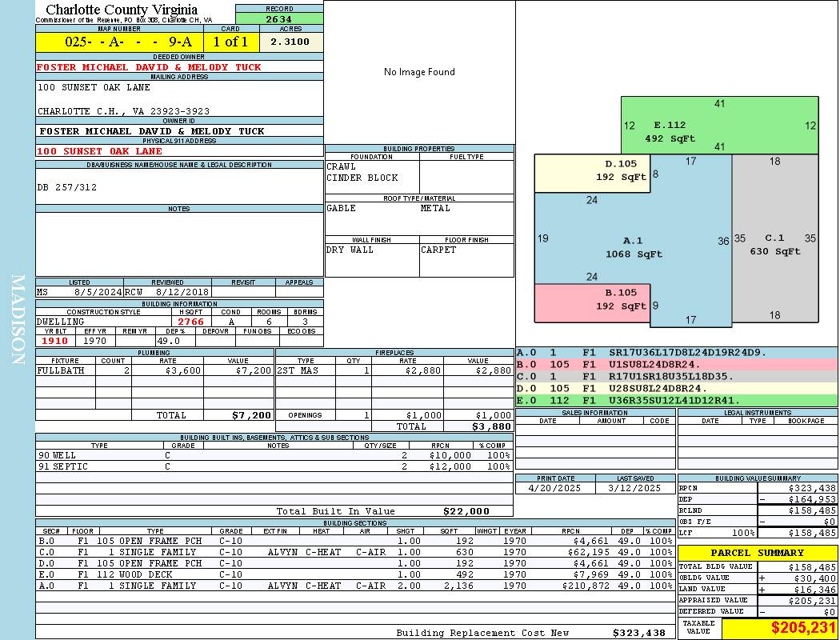The height and width of the screenshot is (640, 840).
Task: Click fireplace type 2ST MAS
Action: [x=298, y=370]
